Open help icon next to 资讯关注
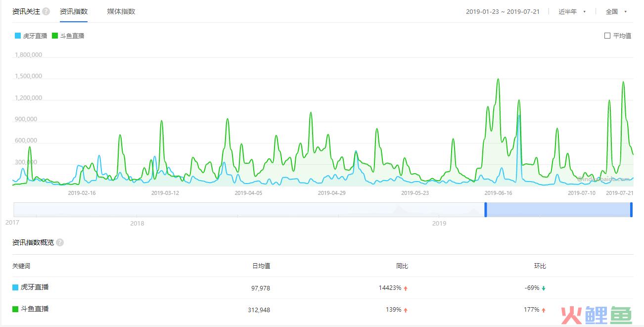The width and height of the screenshot is (644, 327). point(46,11)
